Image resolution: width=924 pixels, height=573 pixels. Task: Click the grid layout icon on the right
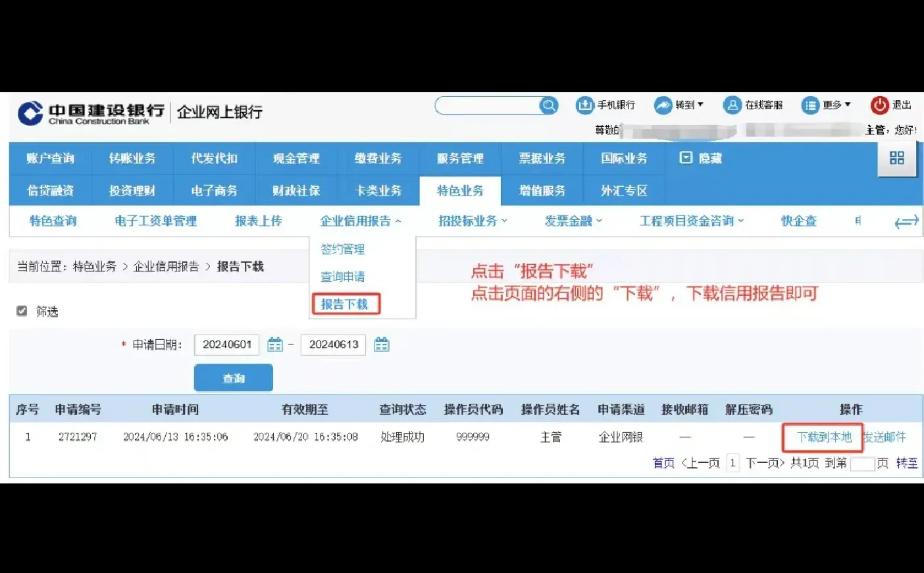[896, 158]
